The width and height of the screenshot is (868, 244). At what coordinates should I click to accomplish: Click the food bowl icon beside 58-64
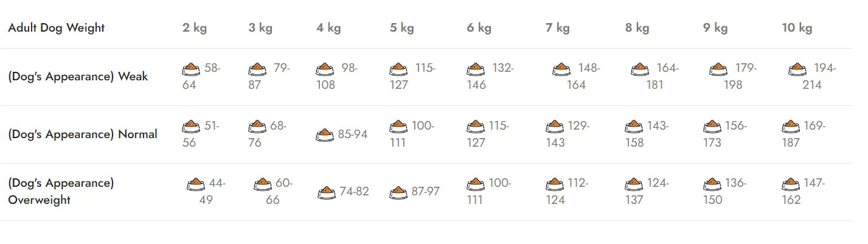pos(192,69)
